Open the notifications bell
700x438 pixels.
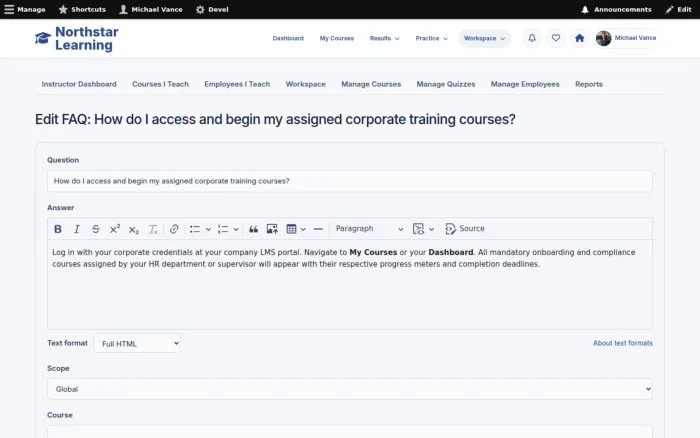[x=532, y=38]
